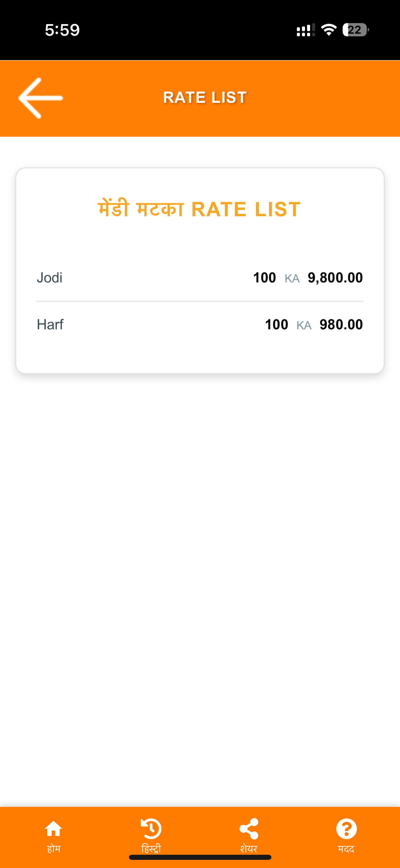Select the मदद tab label
400x868 pixels.
pos(346,849)
